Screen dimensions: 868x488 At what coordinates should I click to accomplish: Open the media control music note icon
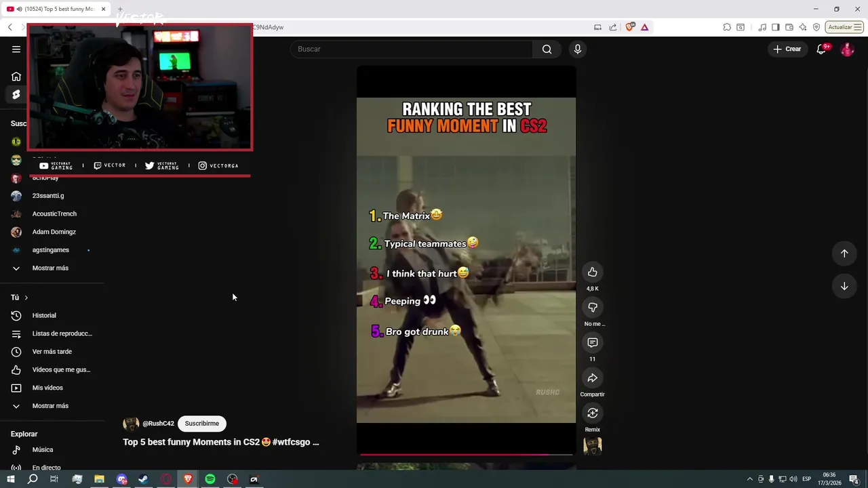point(762,27)
